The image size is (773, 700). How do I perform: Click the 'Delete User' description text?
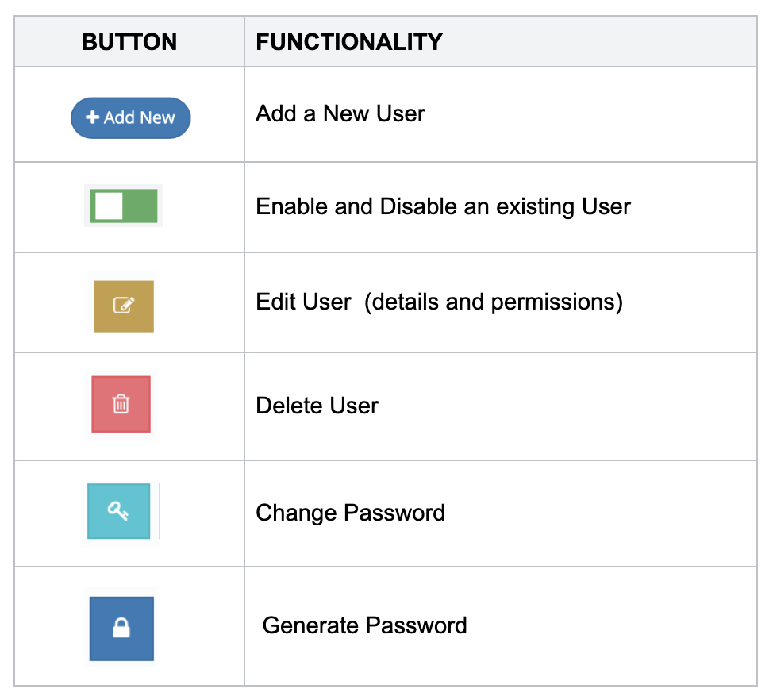click(317, 406)
